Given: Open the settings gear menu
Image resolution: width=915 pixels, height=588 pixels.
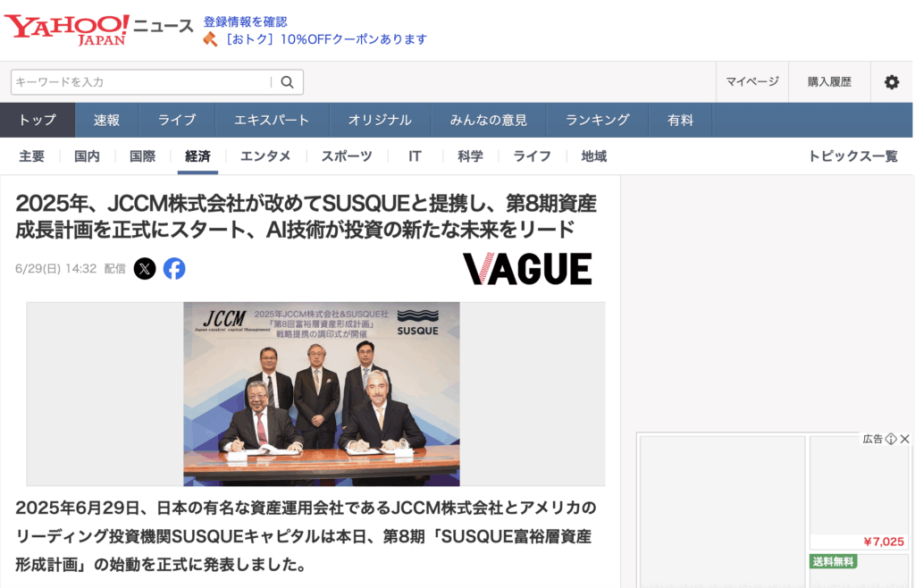Looking at the screenshot, I should [891, 81].
